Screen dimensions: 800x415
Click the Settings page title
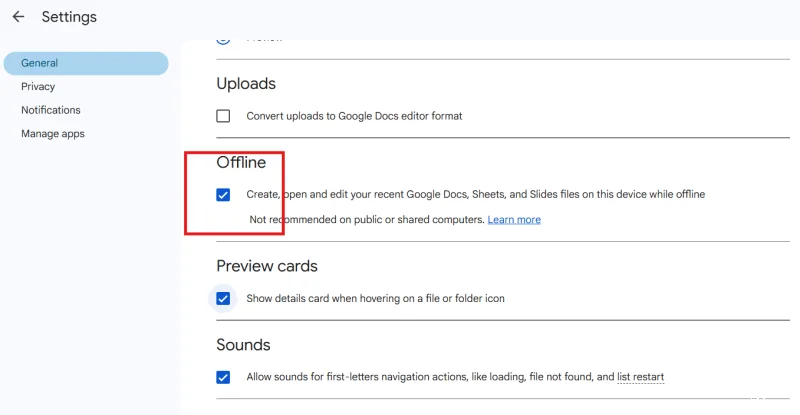[x=69, y=17]
